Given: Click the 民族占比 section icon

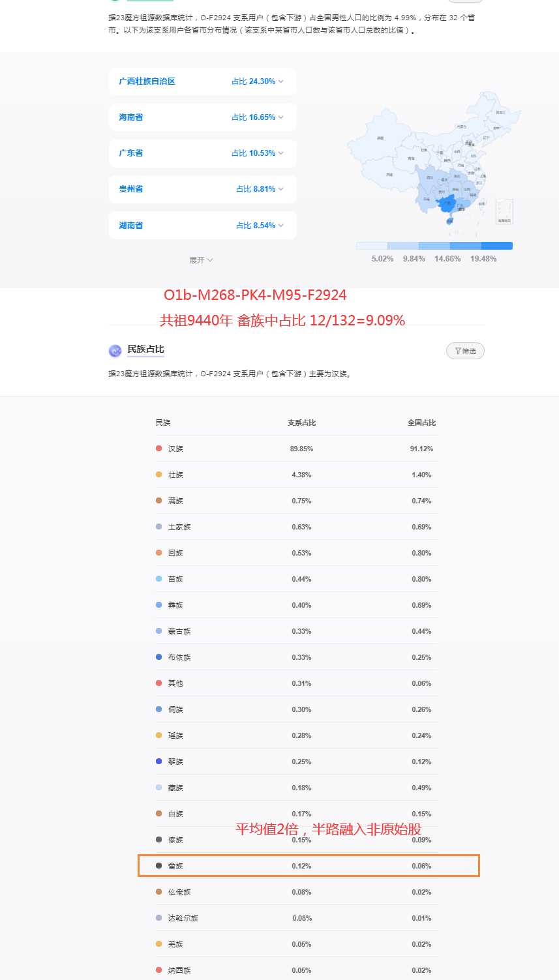Looking at the screenshot, I should click(115, 351).
